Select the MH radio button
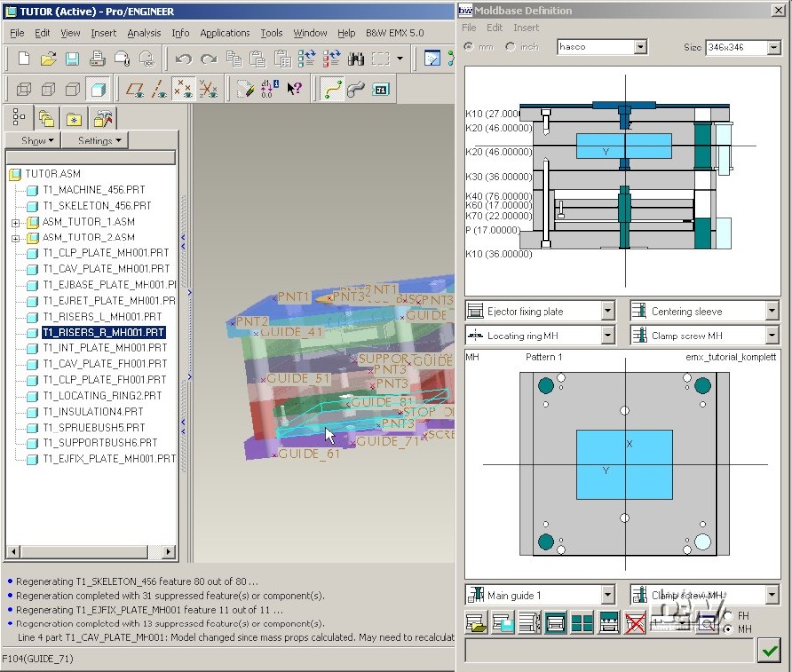792x672 pixels. tap(728, 629)
